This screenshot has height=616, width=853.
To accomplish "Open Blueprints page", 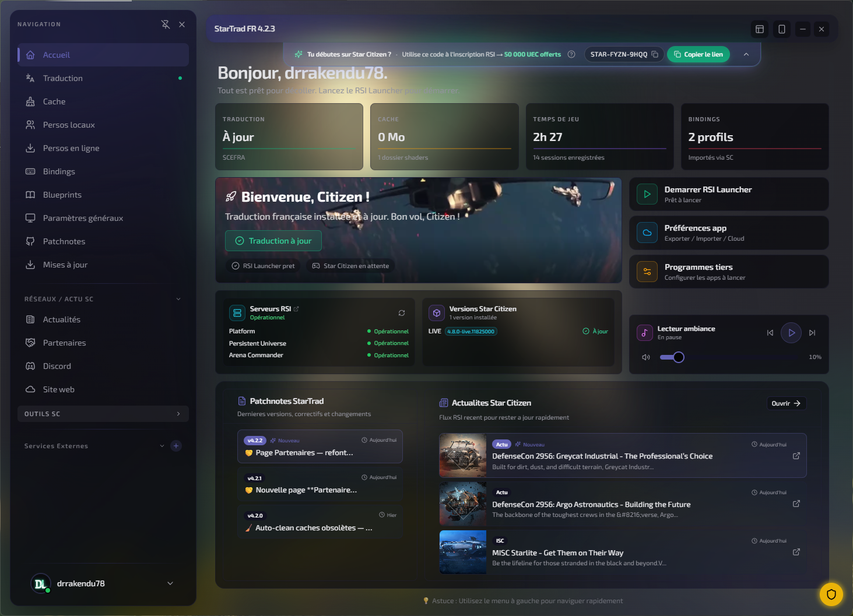I will (103, 195).
